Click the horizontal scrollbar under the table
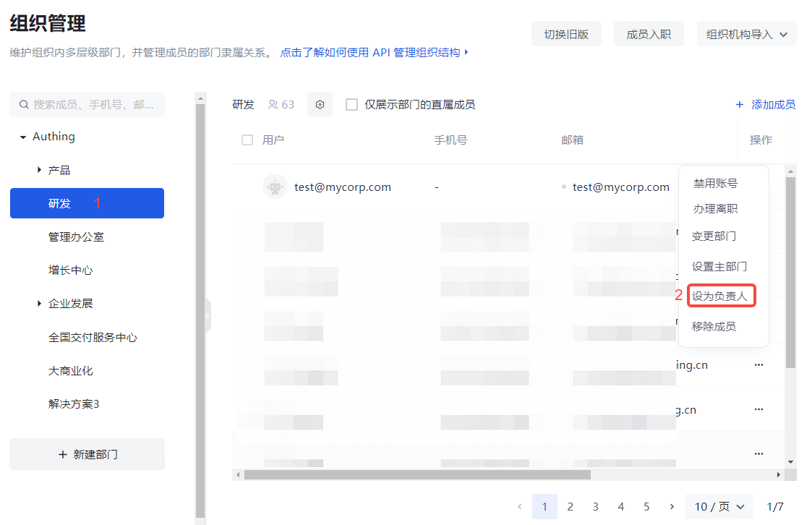Screen dimensions: 812x525 417,475
